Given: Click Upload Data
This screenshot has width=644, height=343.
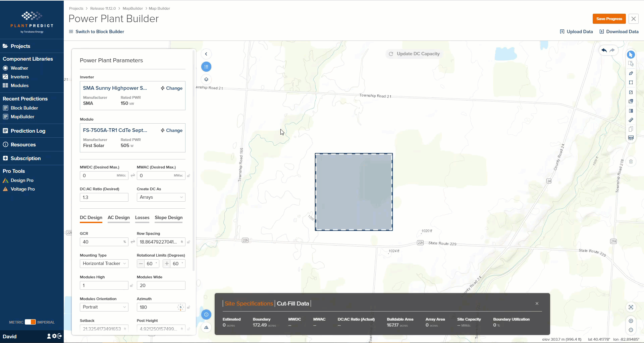Looking at the screenshot, I should click(x=576, y=31).
